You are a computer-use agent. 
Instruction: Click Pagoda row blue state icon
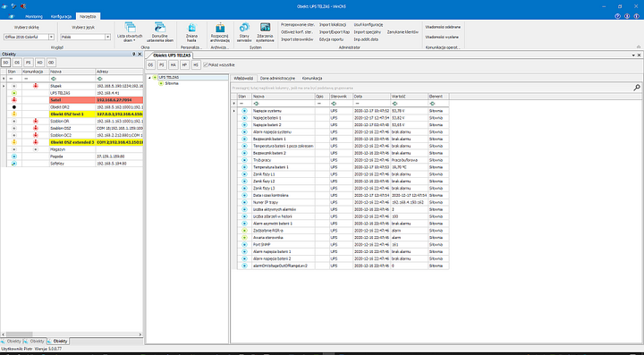14,156
